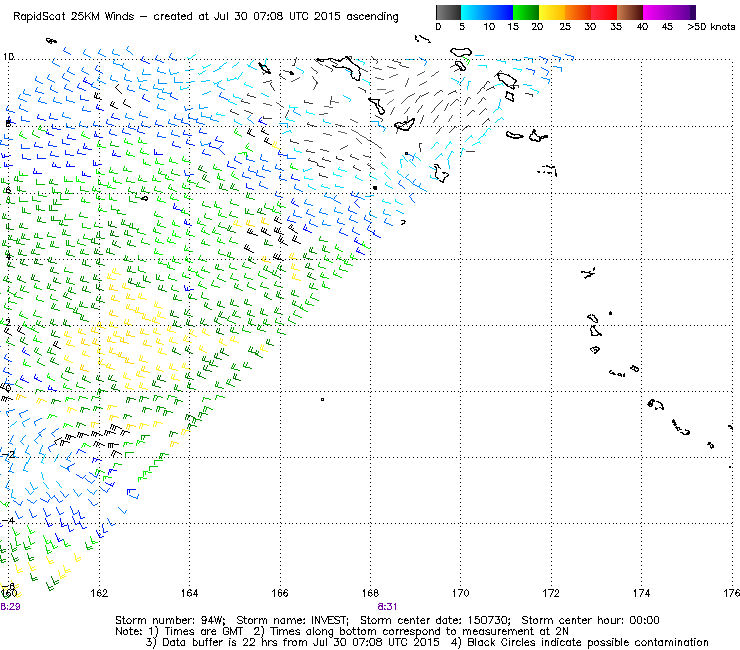Click the longitude label 170

[461, 593]
